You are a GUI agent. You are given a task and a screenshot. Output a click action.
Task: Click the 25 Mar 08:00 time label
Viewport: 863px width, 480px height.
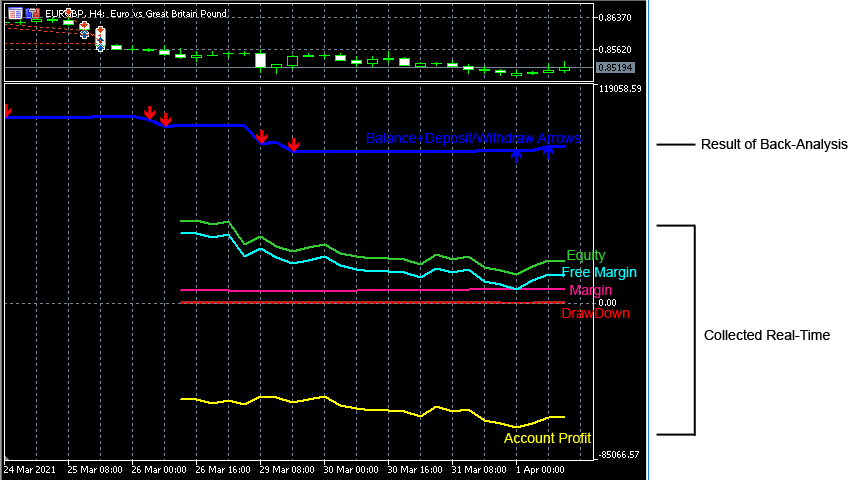pyautogui.click(x=95, y=470)
